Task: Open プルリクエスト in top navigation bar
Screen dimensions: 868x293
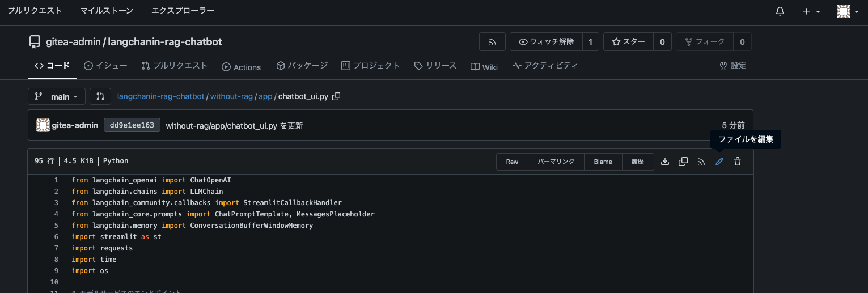Action: click(35, 11)
